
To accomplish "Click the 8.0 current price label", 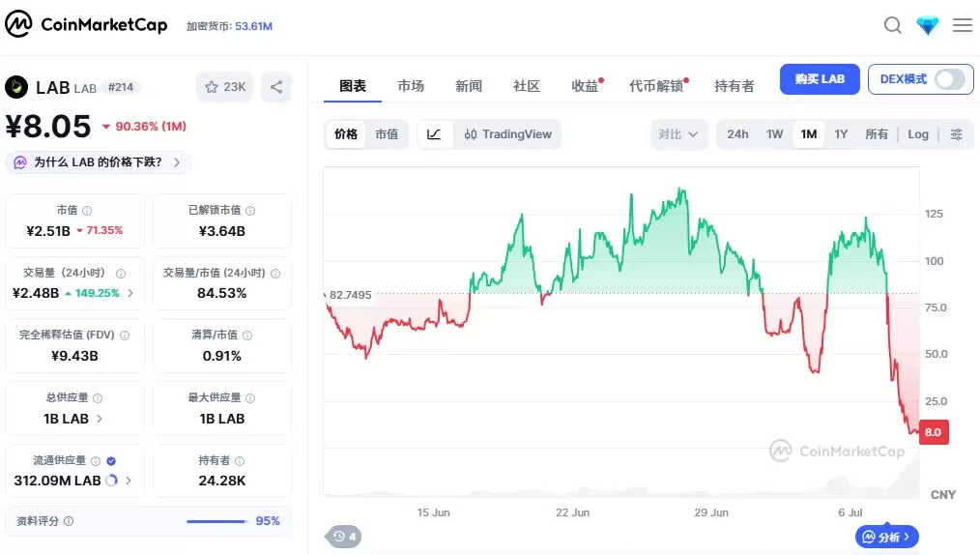I will (934, 432).
